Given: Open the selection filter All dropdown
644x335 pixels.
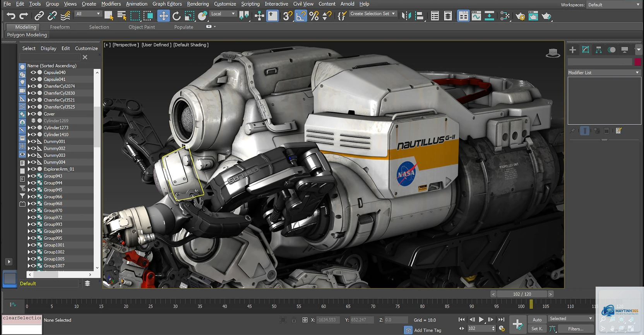Looking at the screenshot, I should tap(88, 14).
